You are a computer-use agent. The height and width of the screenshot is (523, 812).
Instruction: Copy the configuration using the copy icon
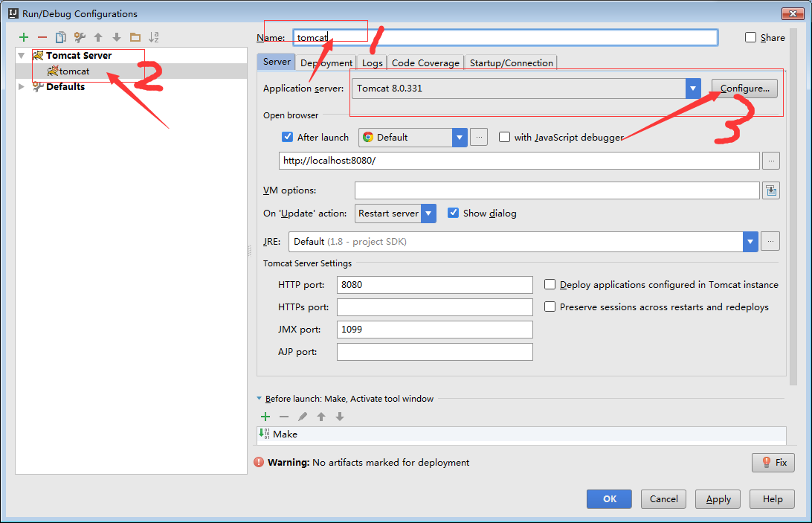(x=60, y=37)
